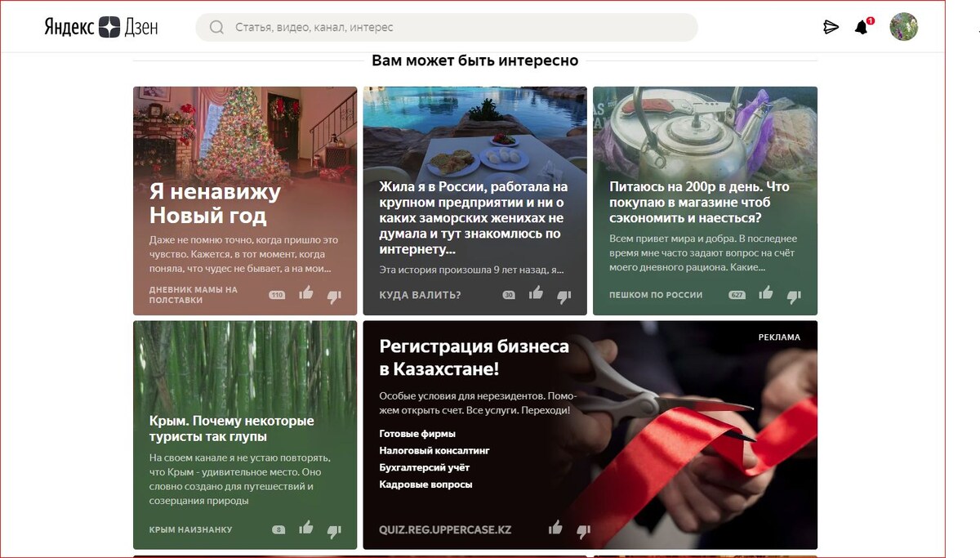Click the paper plane messages icon

830,26
